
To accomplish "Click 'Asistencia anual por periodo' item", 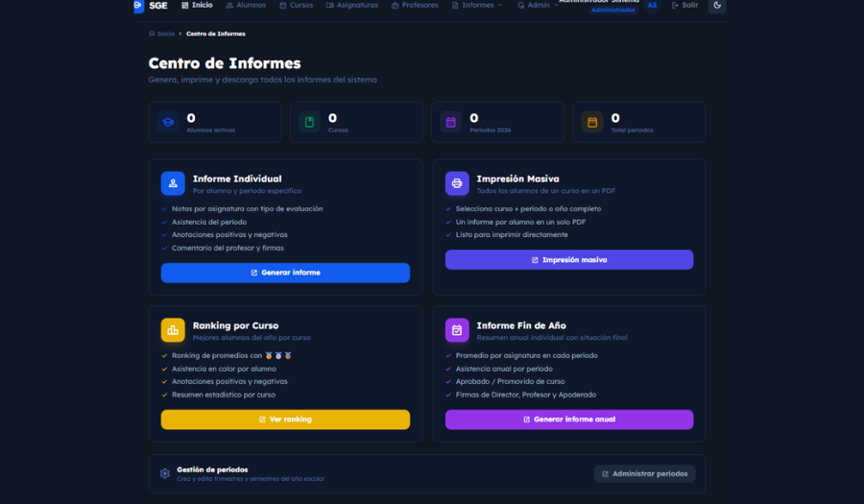I will pyautogui.click(x=504, y=369).
